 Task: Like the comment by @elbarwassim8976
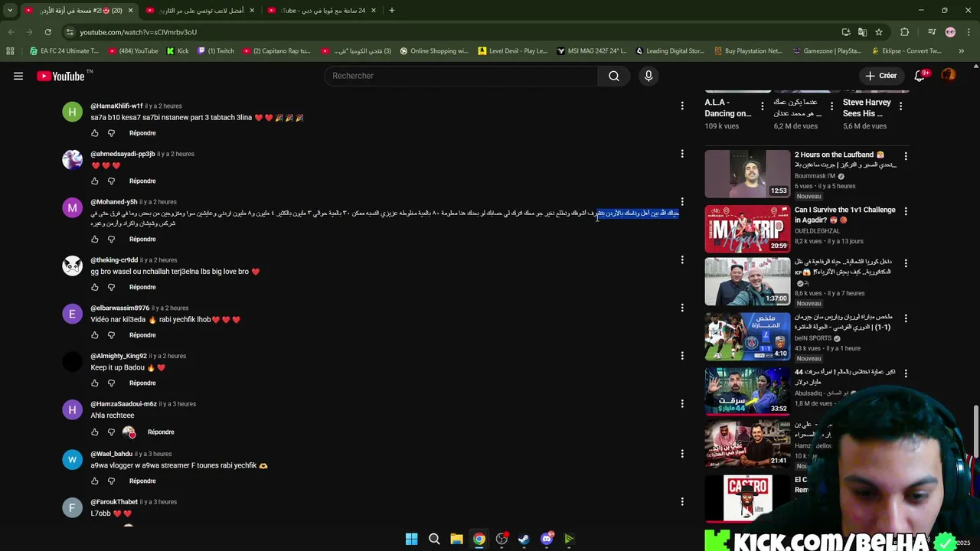coord(95,335)
